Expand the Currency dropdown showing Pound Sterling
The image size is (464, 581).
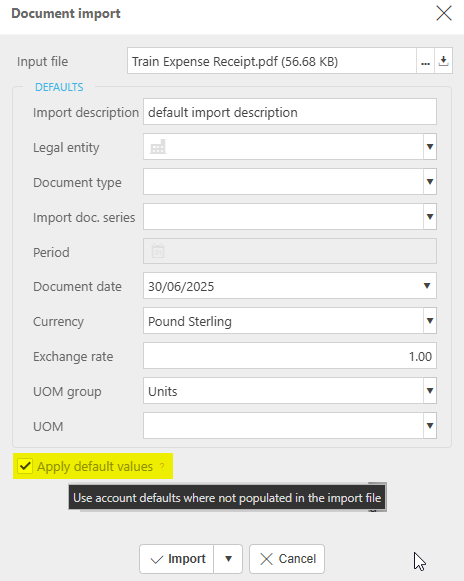[x=430, y=321]
